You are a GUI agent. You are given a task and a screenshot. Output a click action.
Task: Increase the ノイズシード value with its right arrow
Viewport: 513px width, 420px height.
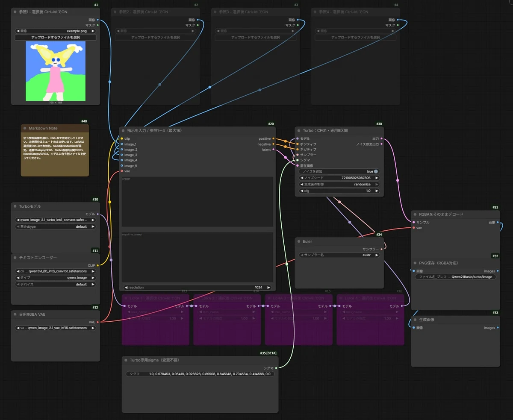click(377, 178)
